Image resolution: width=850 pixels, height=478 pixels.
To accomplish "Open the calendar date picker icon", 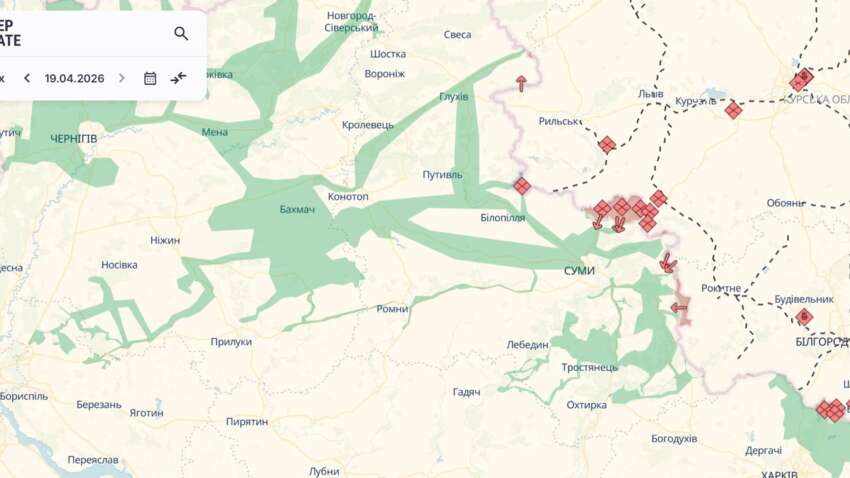I will (x=150, y=79).
